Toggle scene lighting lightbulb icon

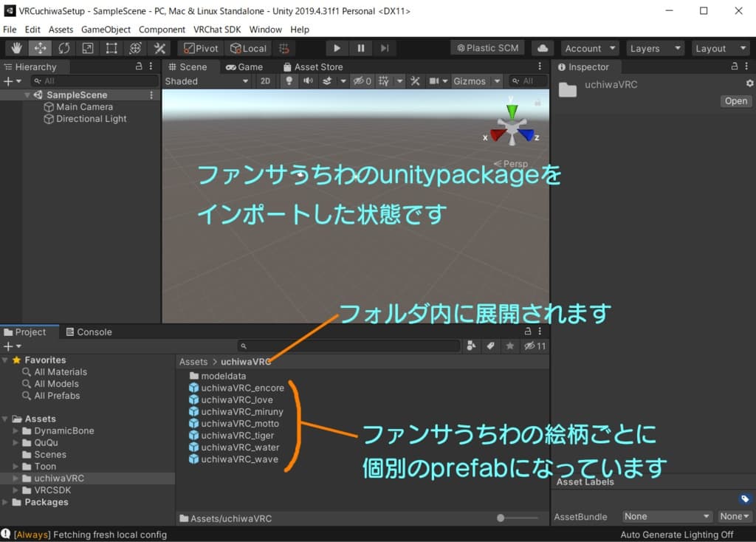click(289, 81)
